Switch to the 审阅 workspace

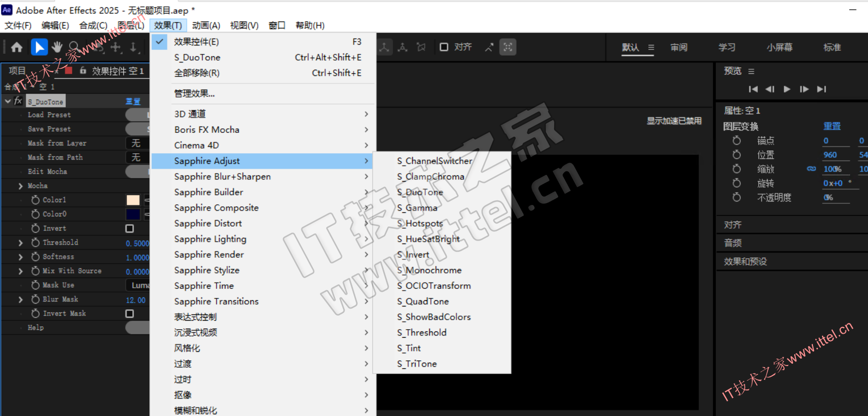point(678,48)
